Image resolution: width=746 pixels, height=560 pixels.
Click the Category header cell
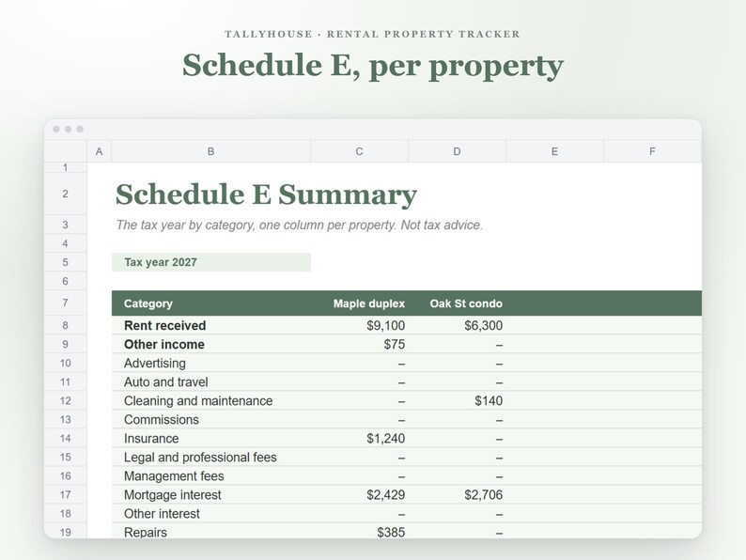pos(211,303)
